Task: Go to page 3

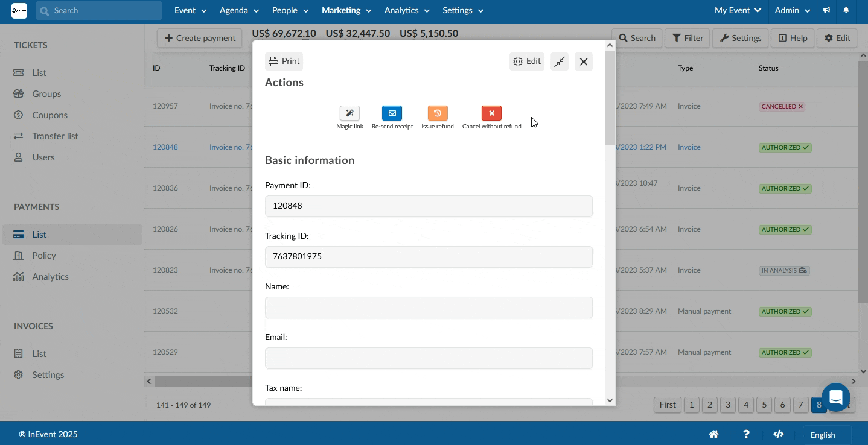Action: click(728, 405)
